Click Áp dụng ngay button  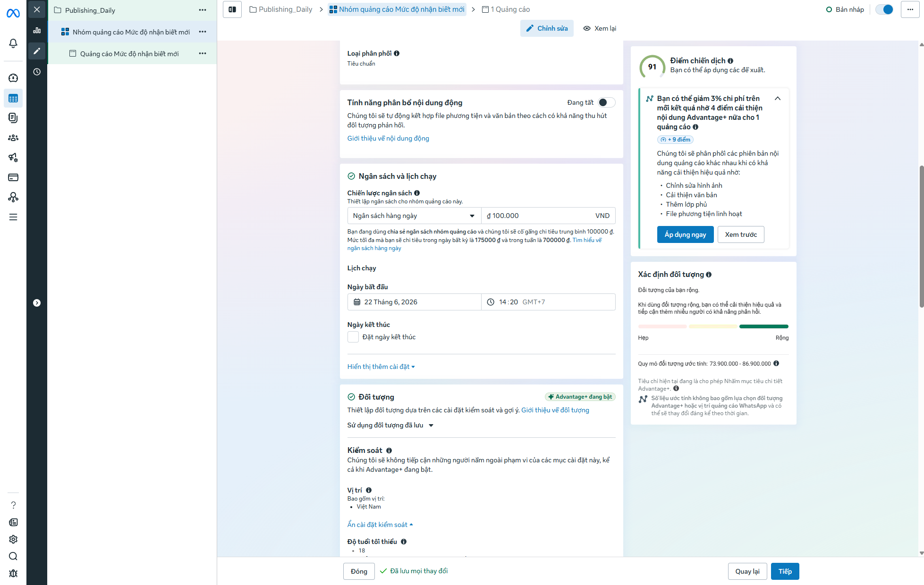click(x=685, y=234)
